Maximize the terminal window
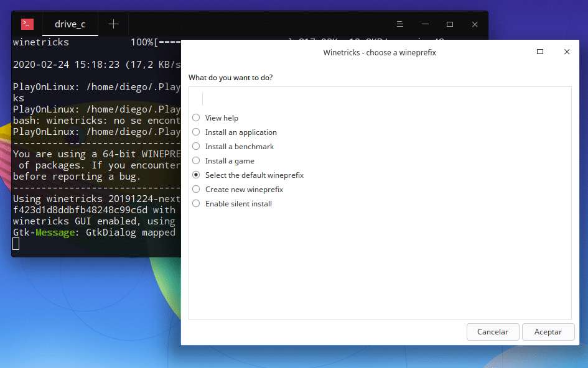The width and height of the screenshot is (588, 368). tap(450, 24)
